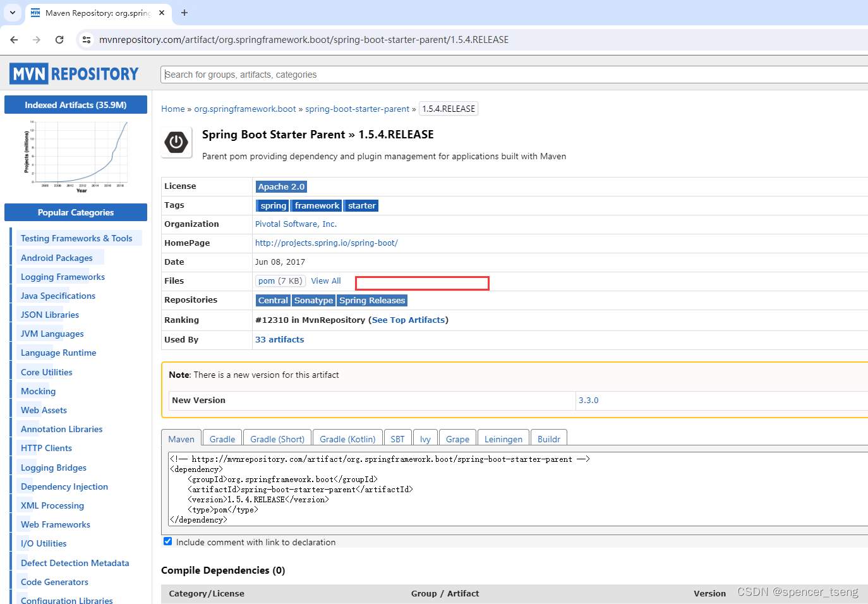Select the Buildr tab
The image size is (868, 604).
[x=549, y=439]
